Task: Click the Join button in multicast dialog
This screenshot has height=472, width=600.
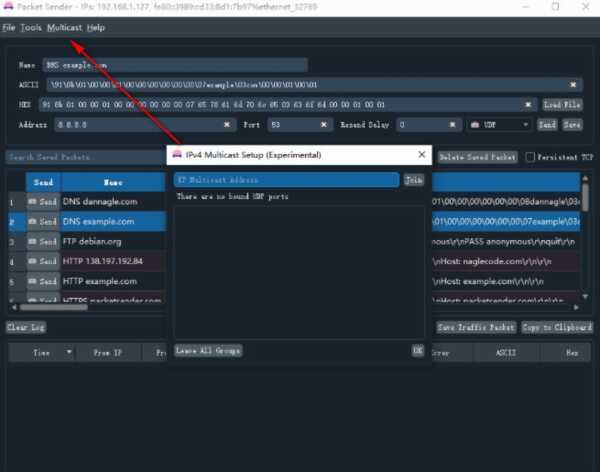Action: pos(413,180)
